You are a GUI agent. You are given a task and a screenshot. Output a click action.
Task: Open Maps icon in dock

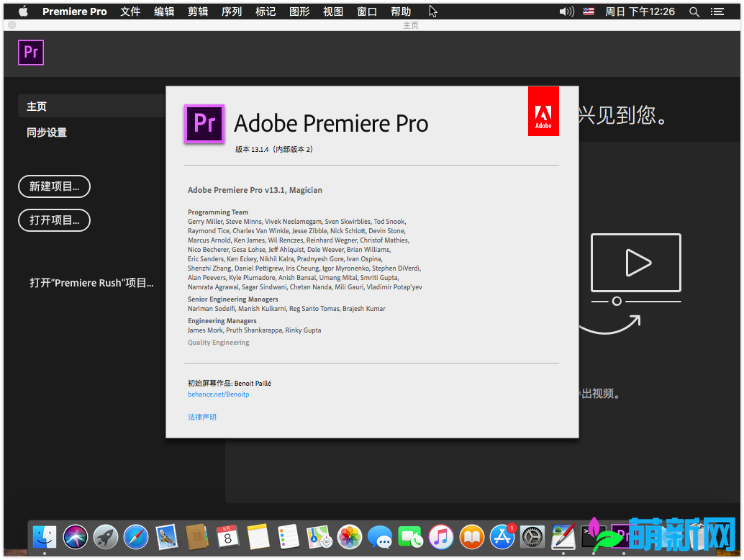pos(319,537)
